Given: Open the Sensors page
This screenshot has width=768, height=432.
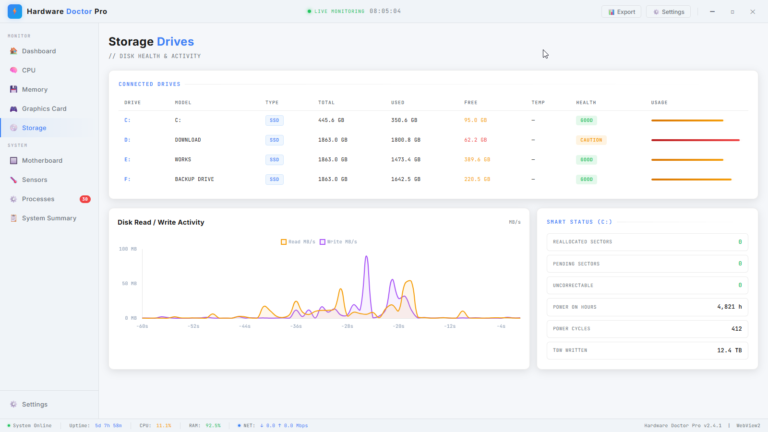Looking at the screenshot, I should (x=49, y=180).
